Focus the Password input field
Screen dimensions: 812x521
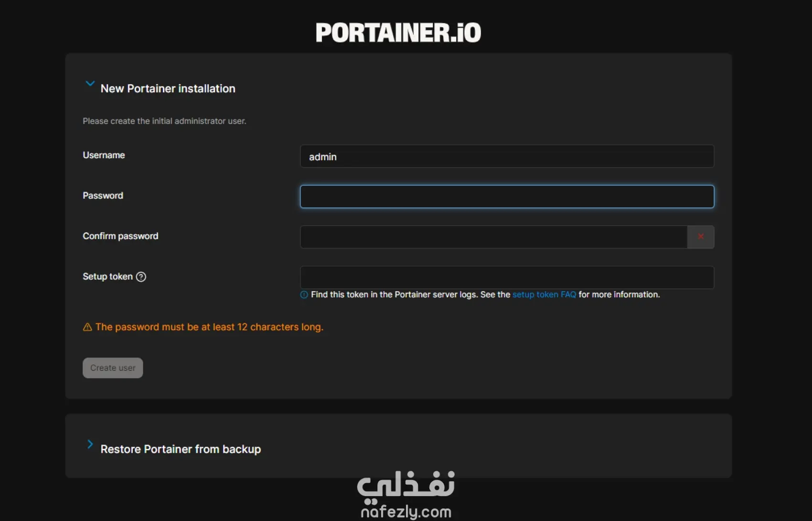pyautogui.click(x=507, y=196)
